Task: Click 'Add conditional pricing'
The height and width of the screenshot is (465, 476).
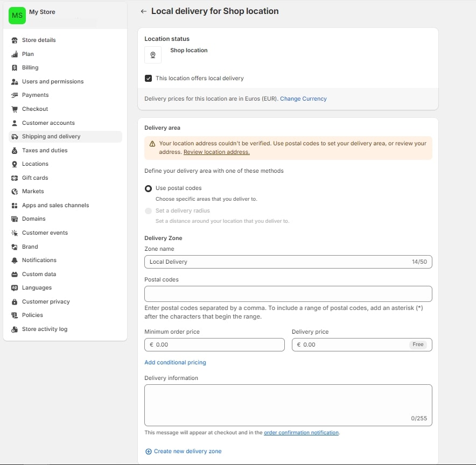Action: pos(175,362)
